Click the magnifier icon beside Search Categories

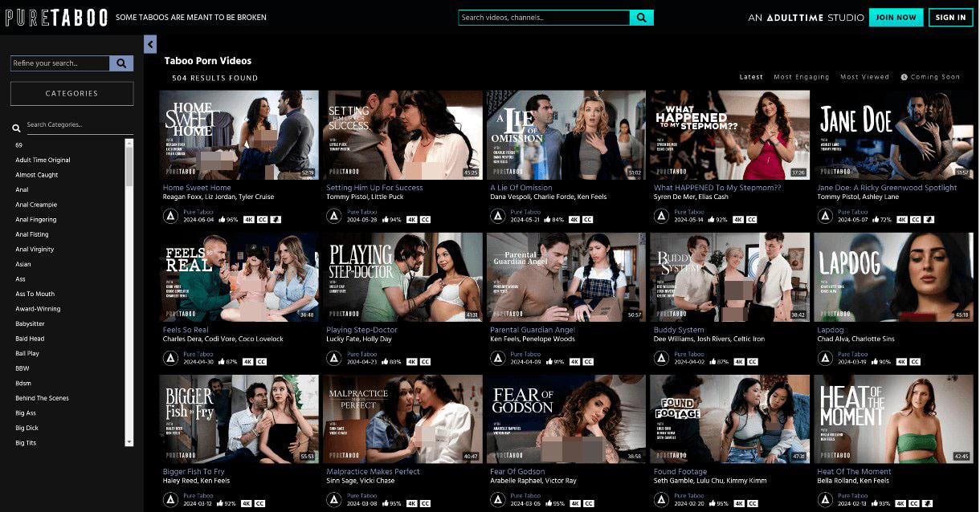16,127
